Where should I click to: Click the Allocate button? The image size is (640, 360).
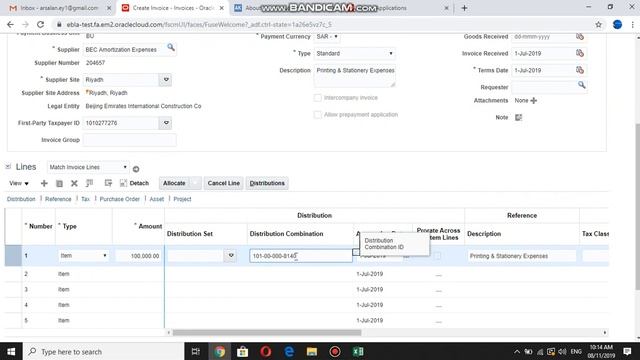click(x=174, y=183)
